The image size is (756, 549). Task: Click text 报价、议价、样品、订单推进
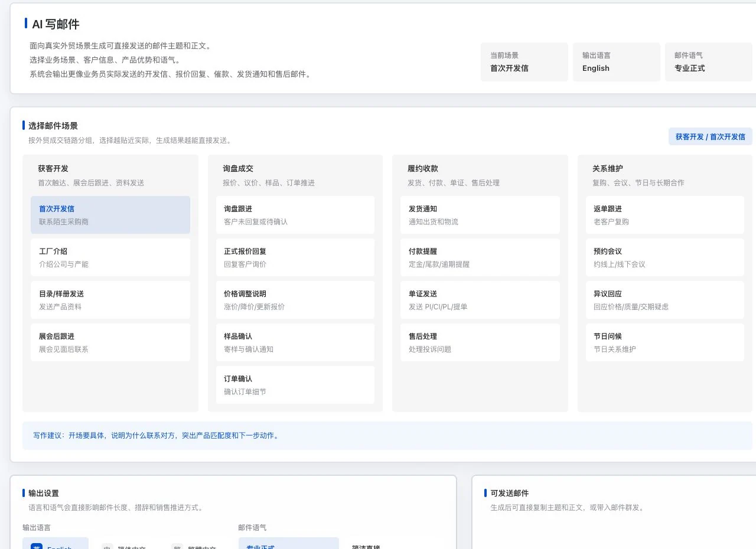(x=269, y=183)
